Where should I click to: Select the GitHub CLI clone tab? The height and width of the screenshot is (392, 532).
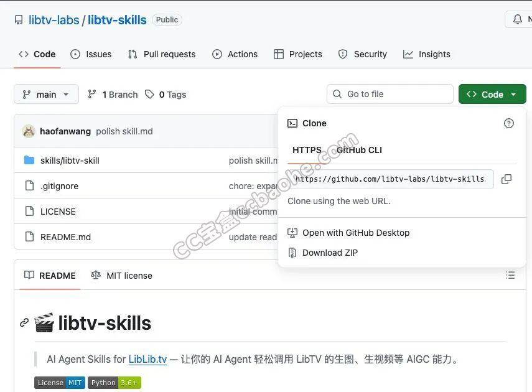coord(359,150)
